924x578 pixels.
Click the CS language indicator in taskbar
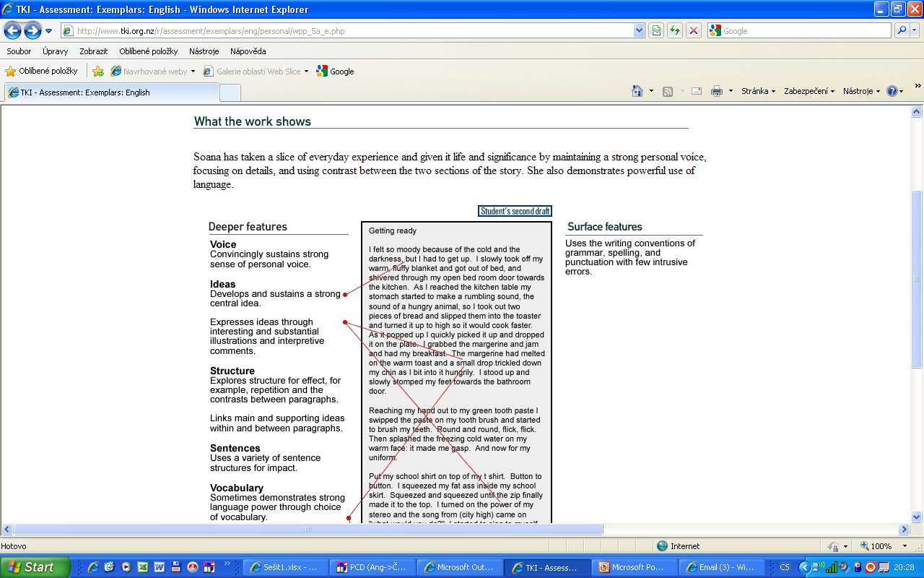[x=785, y=567]
